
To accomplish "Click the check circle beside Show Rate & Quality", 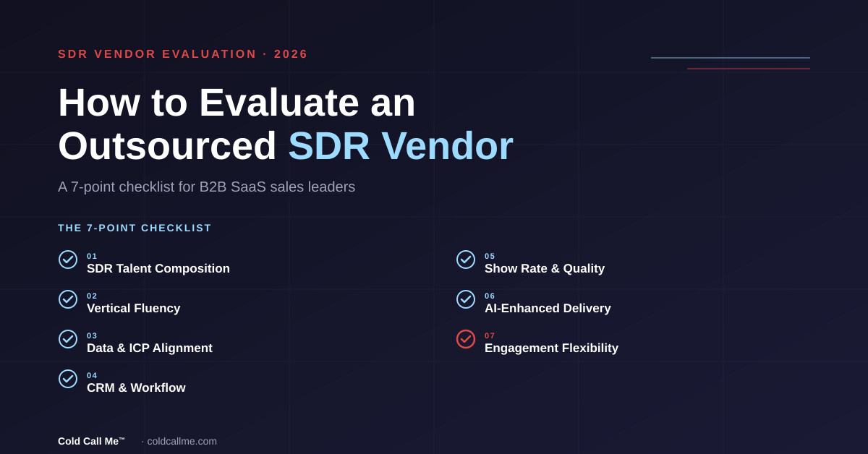I will pos(466,260).
